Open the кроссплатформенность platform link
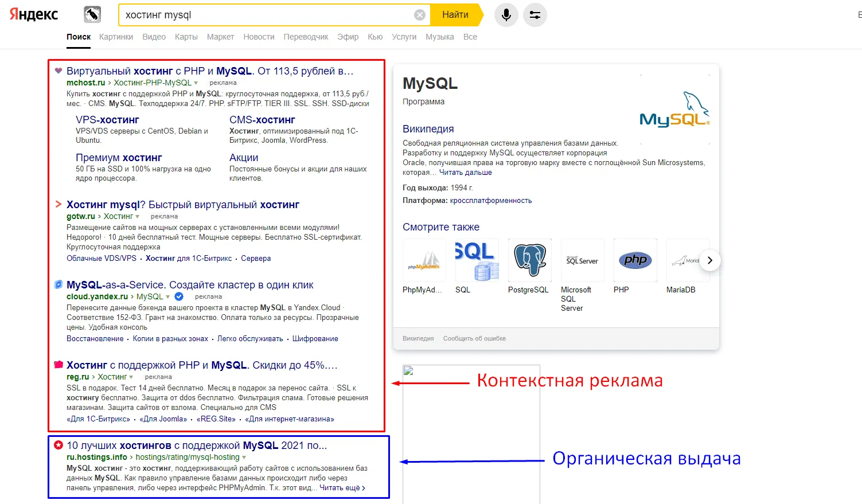This screenshot has width=862, height=504. 491,201
